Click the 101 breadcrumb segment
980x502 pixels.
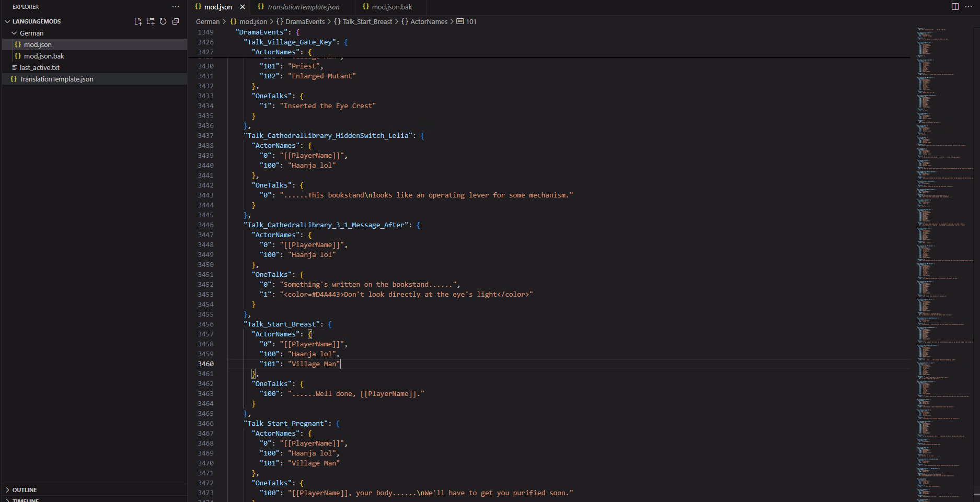pos(467,21)
